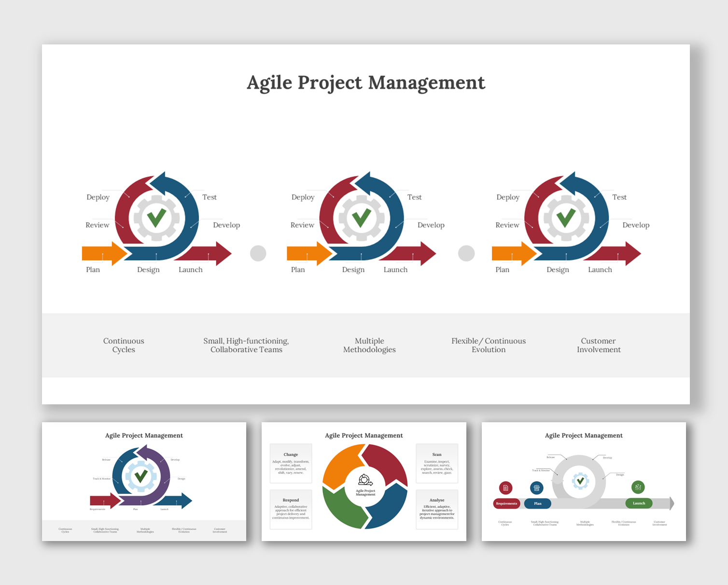Click the red Launch arrow on the third cycle

619,253
